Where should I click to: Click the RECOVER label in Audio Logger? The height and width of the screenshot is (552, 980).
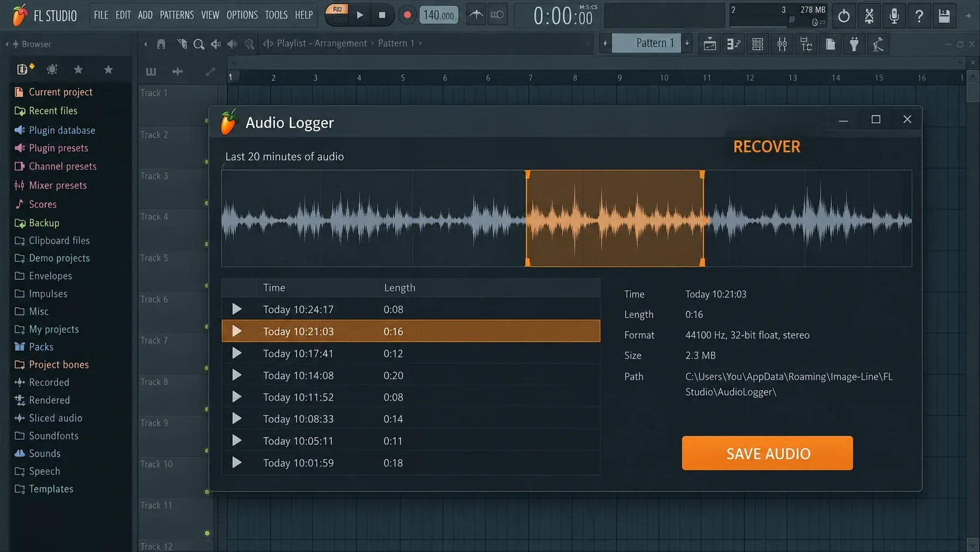point(767,147)
